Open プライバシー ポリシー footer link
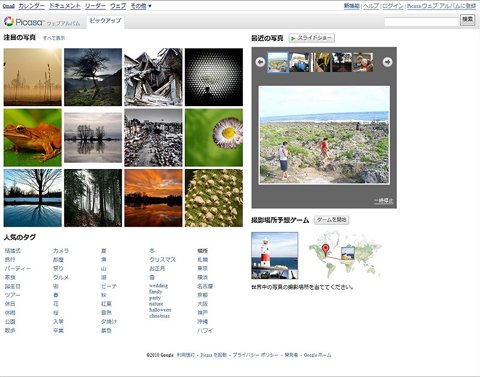Viewport: 480px width, 377px height. click(255, 355)
